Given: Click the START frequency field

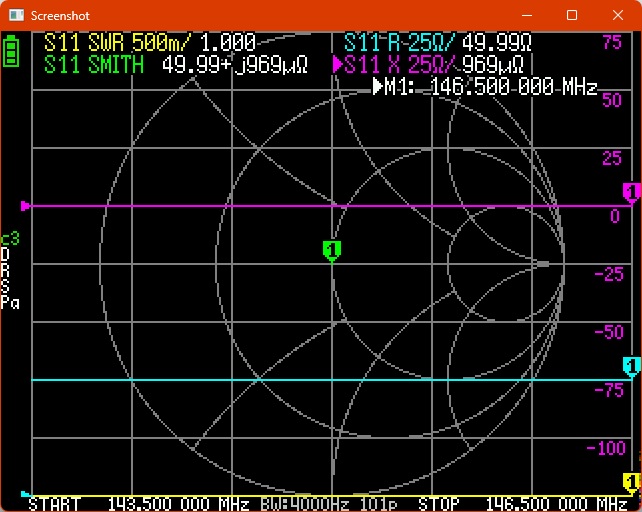Looking at the screenshot, I should (x=140, y=503).
